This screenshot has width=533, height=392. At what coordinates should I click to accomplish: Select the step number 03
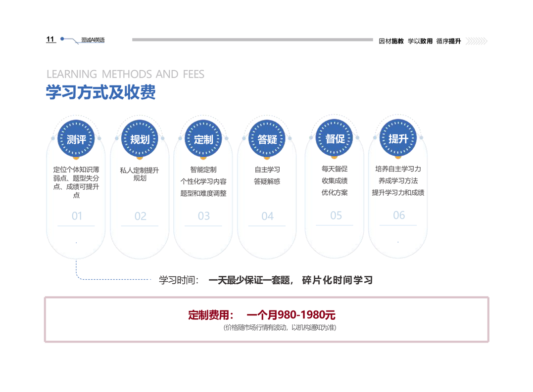coord(203,217)
